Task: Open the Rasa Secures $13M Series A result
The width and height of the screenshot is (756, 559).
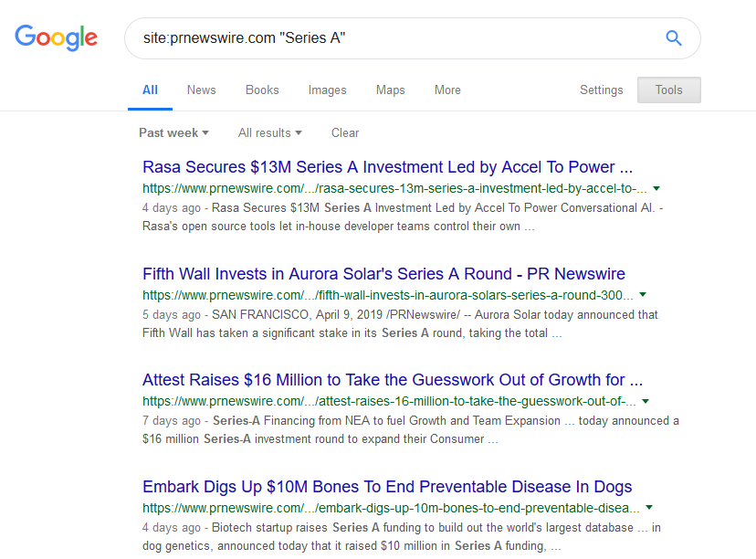Action: click(388, 167)
